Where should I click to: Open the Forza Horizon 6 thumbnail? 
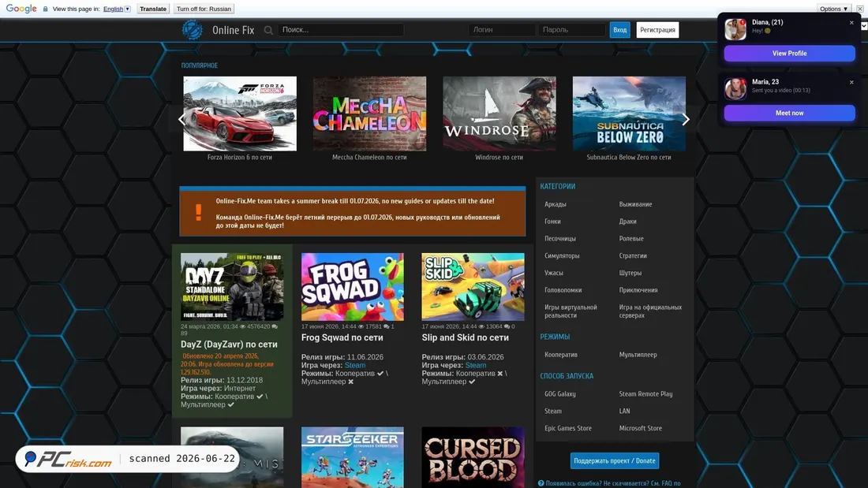pos(240,114)
